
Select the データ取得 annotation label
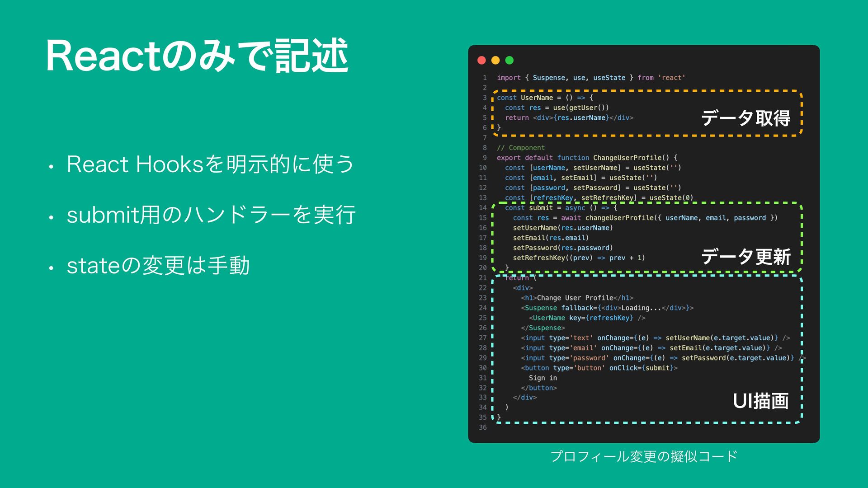coord(745,118)
